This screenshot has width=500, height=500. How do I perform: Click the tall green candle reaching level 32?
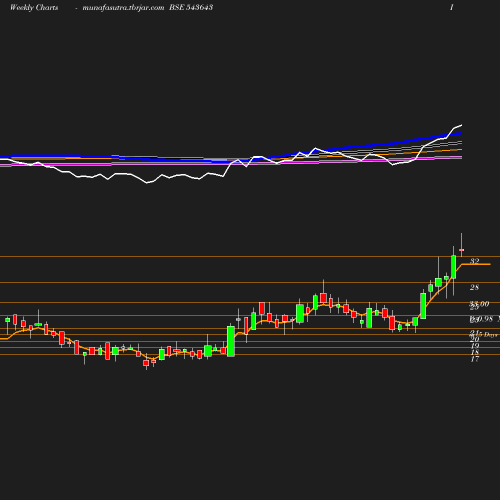(x=454, y=267)
